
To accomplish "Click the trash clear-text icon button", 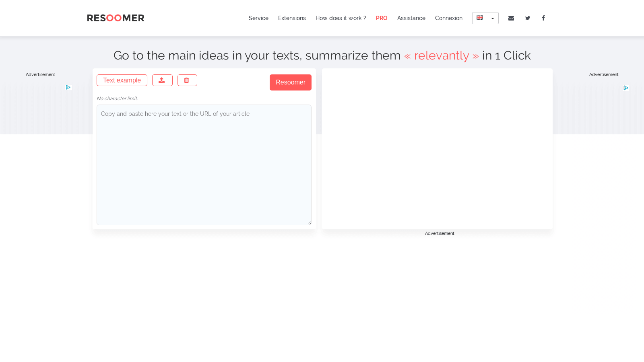I will click(x=187, y=80).
